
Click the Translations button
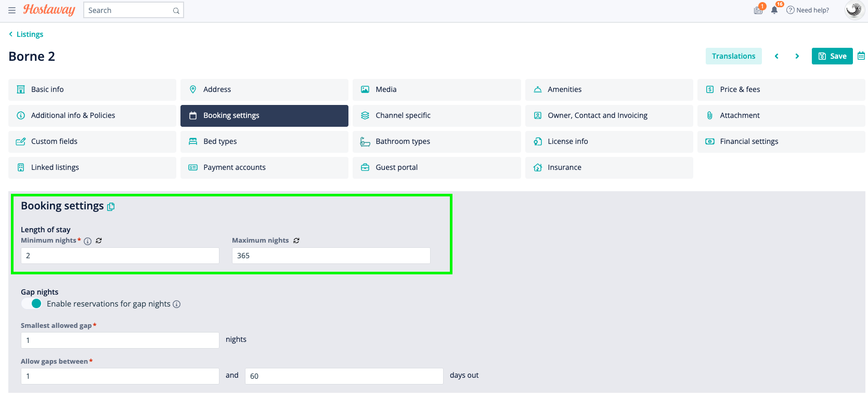[733, 56]
